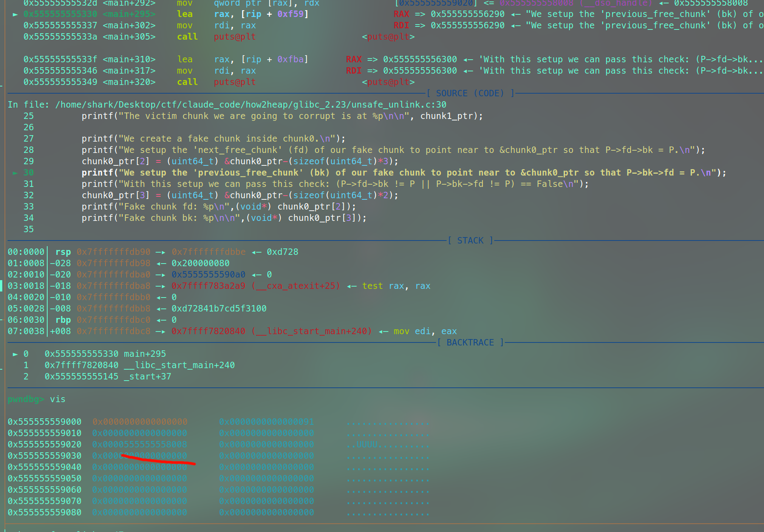Click heap address 0x555555559050

pyautogui.click(x=45, y=478)
